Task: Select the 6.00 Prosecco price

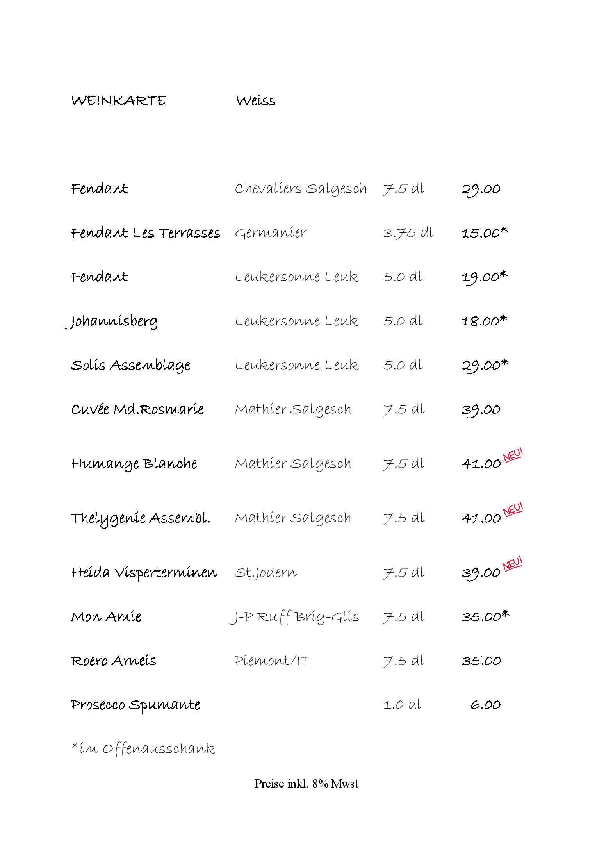Action: (x=486, y=705)
